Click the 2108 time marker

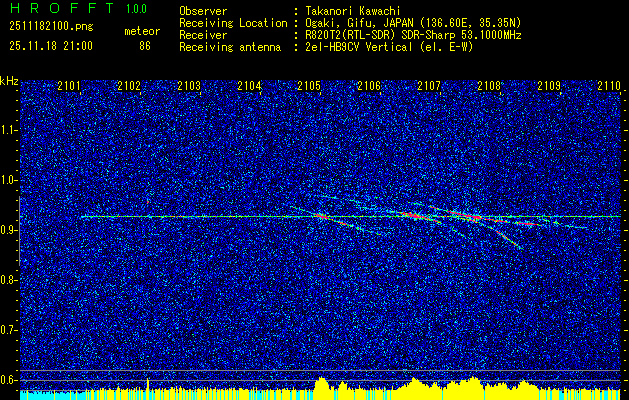[x=489, y=85]
